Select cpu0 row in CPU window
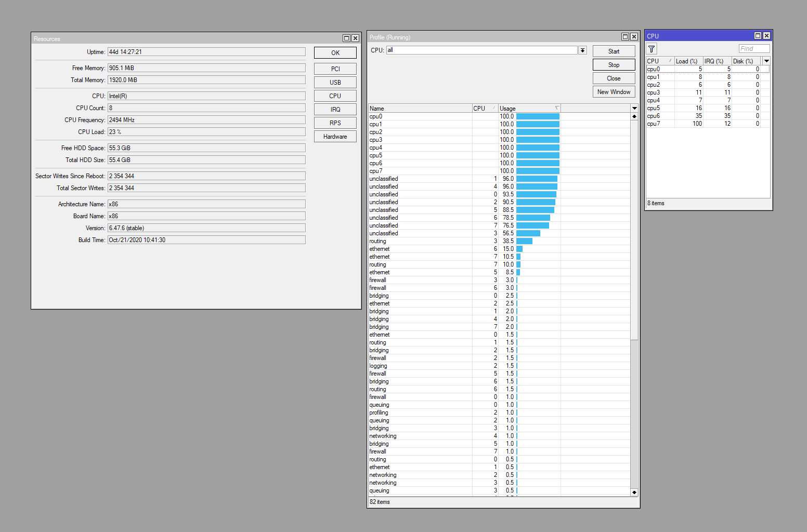The height and width of the screenshot is (532, 807). tap(708, 69)
